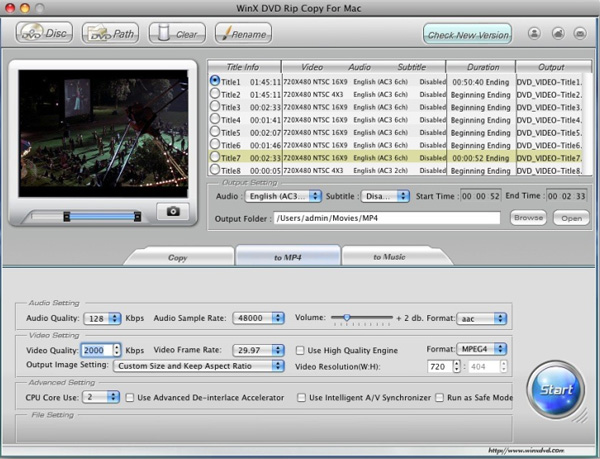Screen dimensions: 600x459
Task: Enable Use High Quality Engine checkbox
Action: point(300,350)
